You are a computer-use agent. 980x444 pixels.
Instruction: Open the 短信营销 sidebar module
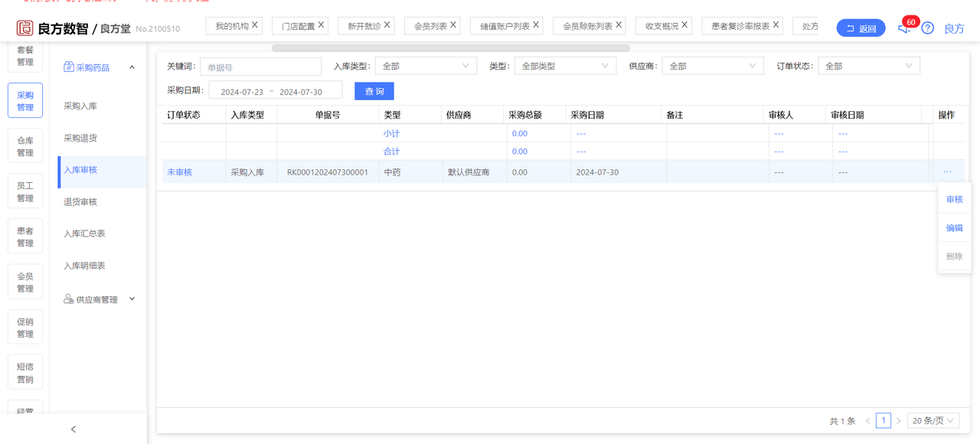coord(25,373)
